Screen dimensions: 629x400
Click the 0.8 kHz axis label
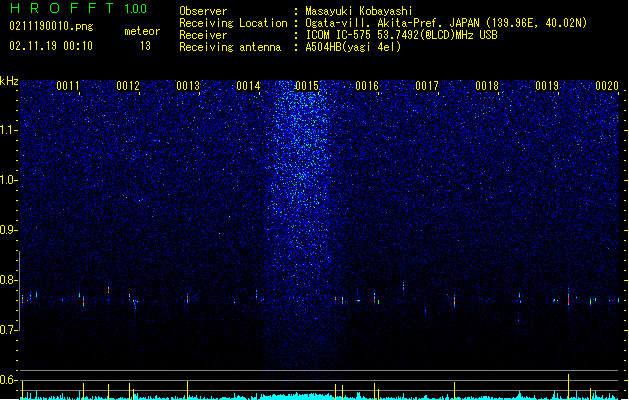(9, 280)
